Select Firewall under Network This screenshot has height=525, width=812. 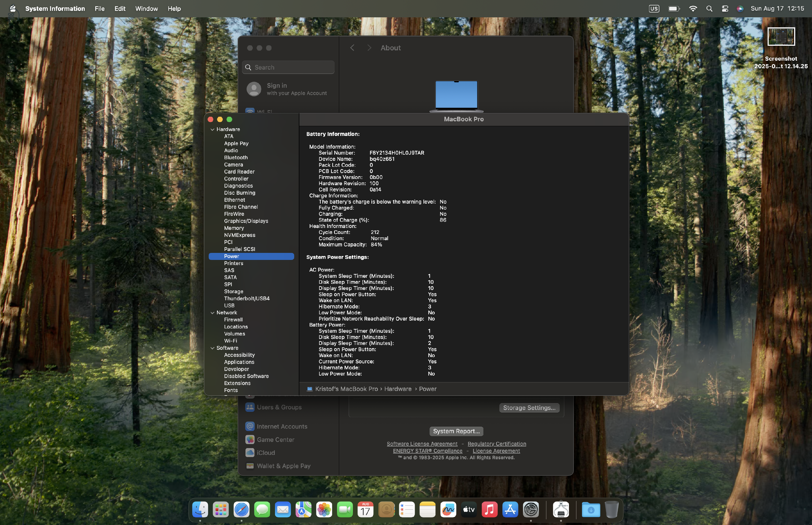tap(233, 320)
